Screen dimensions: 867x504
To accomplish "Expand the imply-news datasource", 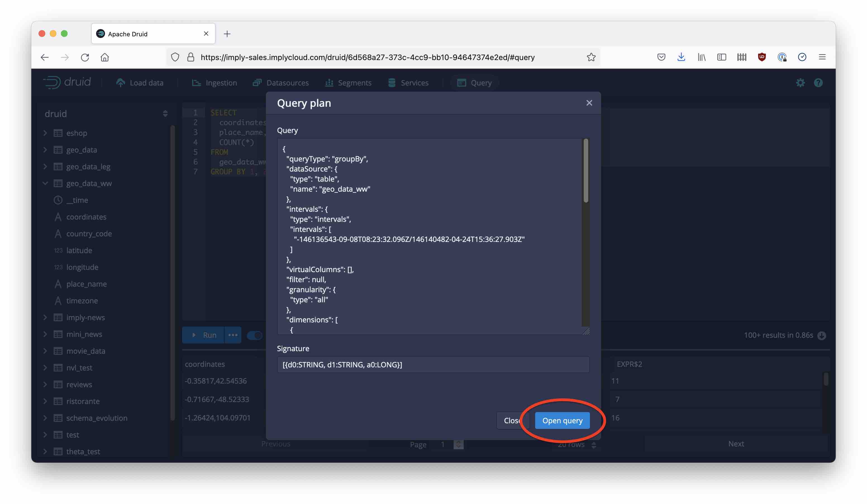I will [x=45, y=317].
